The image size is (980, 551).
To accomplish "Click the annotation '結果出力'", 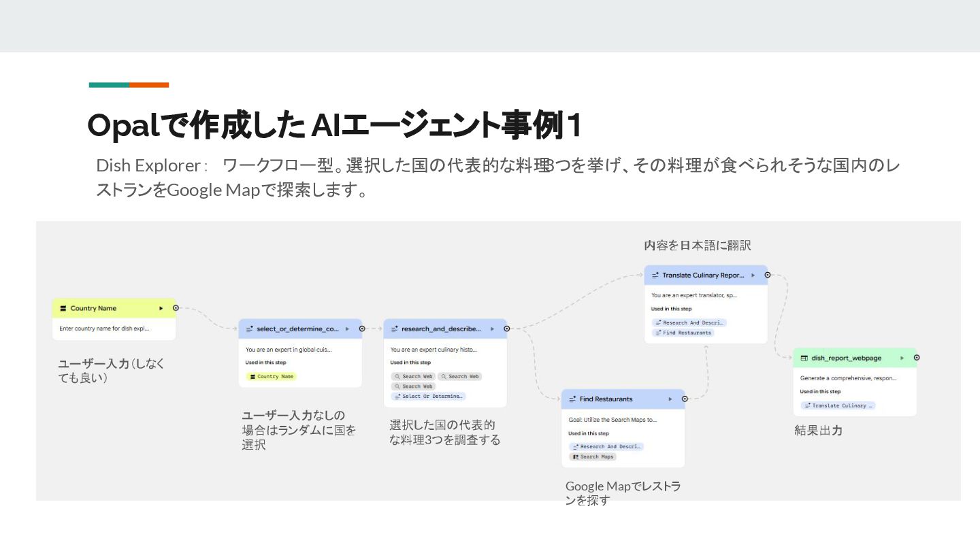I will (819, 431).
